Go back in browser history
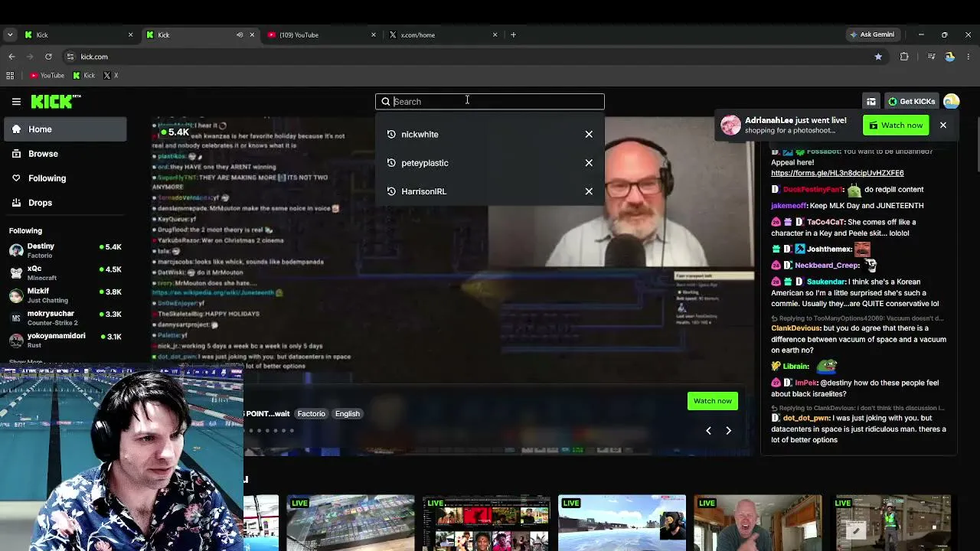Image resolution: width=980 pixels, height=551 pixels. (x=11, y=57)
